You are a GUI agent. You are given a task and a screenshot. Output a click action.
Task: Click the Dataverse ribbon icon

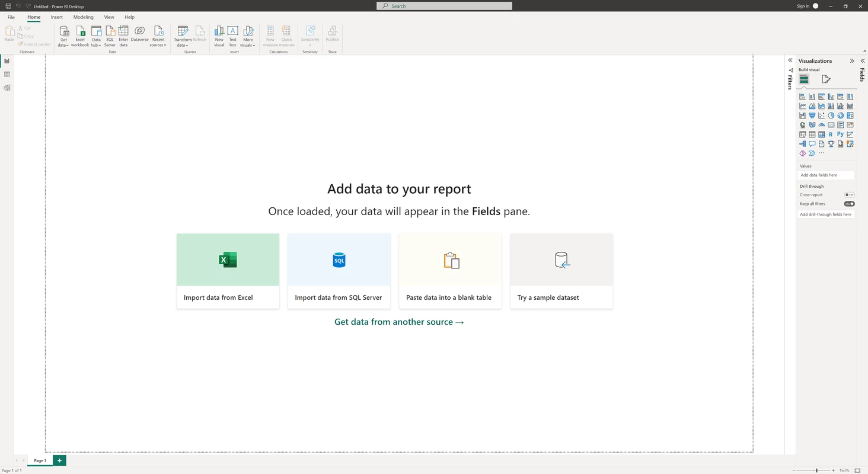tap(139, 34)
